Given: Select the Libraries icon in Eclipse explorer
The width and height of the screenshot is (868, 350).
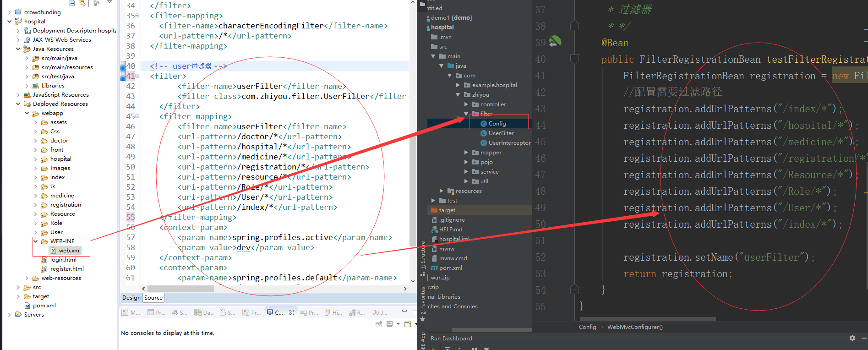Looking at the screenshot, I should (36, 85).
